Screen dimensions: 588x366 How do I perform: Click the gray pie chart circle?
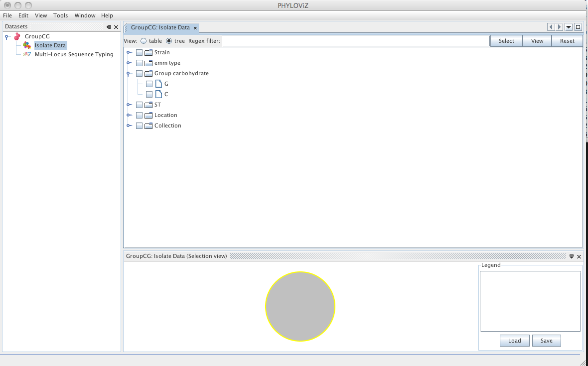coord(300,306)
